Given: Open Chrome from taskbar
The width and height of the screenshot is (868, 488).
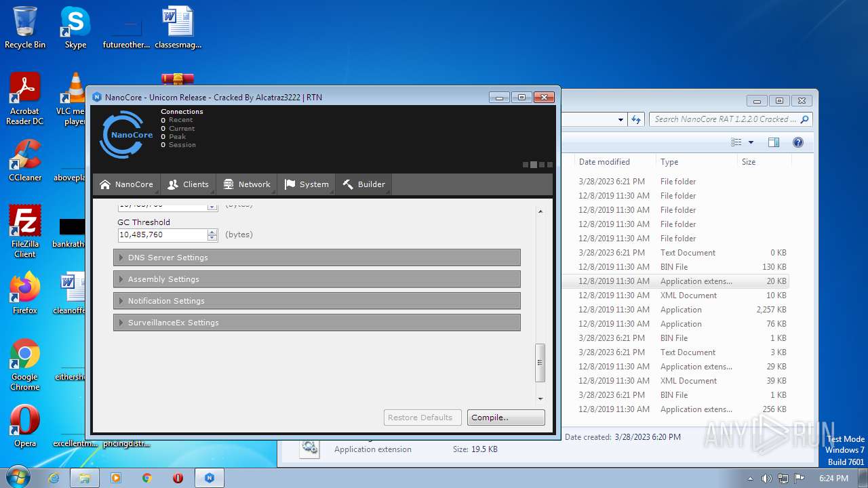Looking at the screenshot, I should 147,478.
